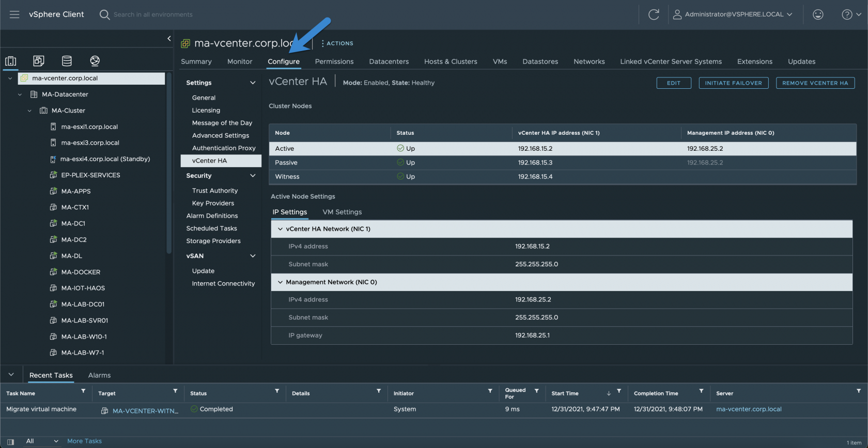Click the MA-Cluster cluster icon
The height and width of the screenshot is (448, 868).
[x=43, y=110]
